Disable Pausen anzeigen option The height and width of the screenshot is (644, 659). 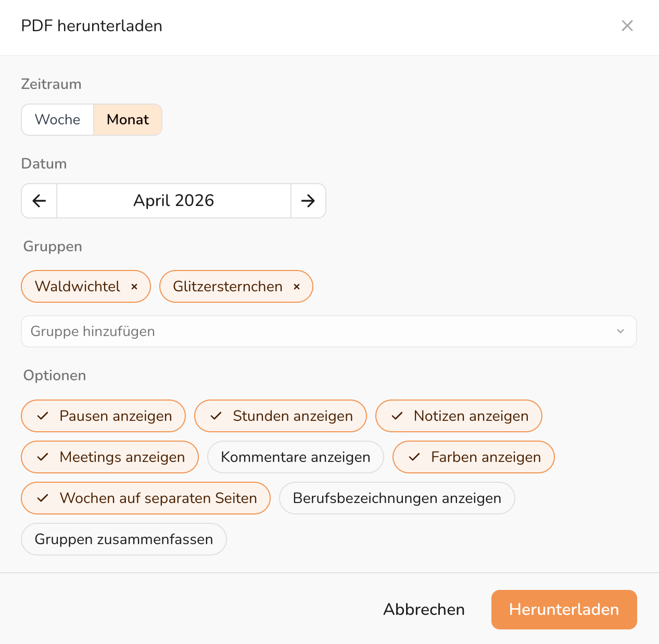coord(104,416)
